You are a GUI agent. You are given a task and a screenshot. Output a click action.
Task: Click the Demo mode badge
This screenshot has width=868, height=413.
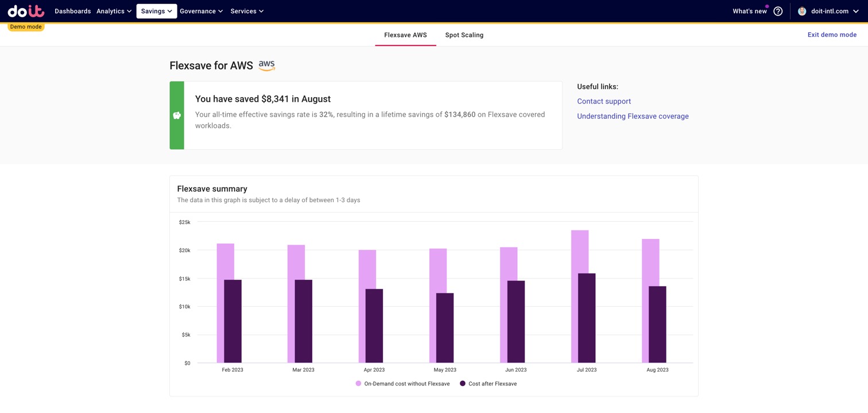tap(25, 26)
